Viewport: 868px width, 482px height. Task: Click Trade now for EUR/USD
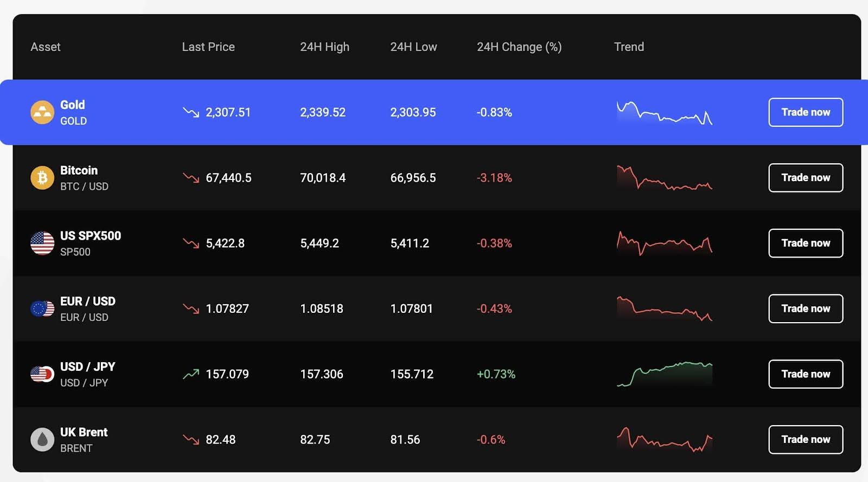(805, 309)
